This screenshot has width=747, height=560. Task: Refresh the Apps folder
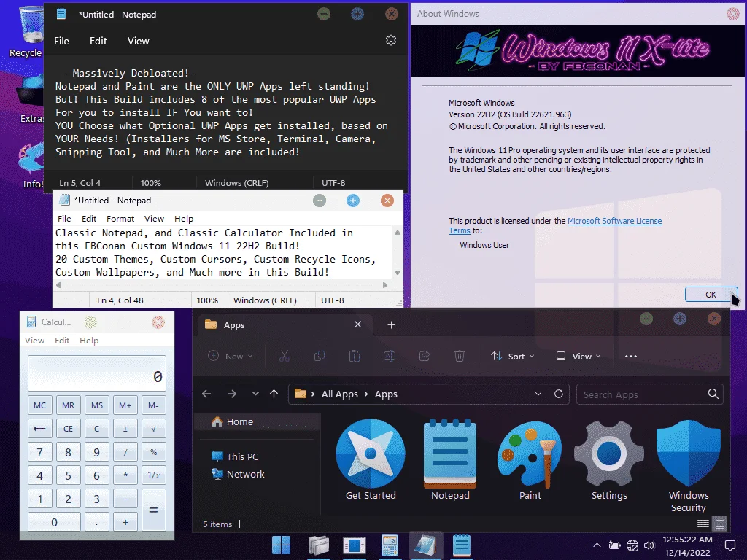tap(559, 394)
